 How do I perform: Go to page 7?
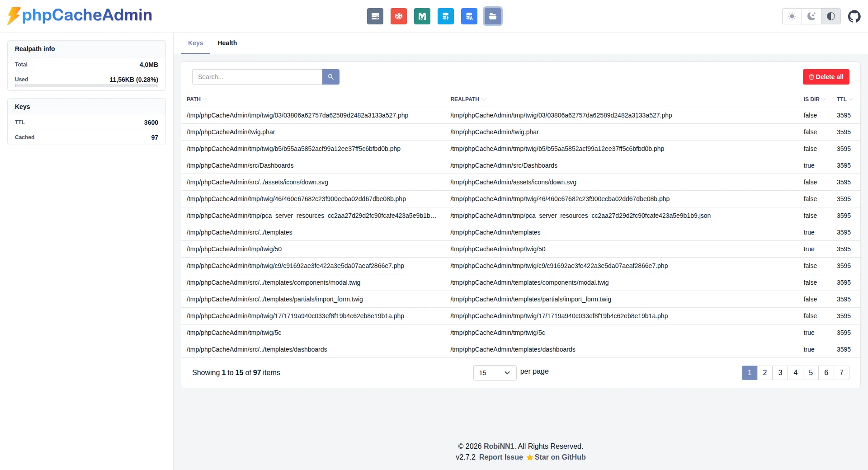point(842,373)
